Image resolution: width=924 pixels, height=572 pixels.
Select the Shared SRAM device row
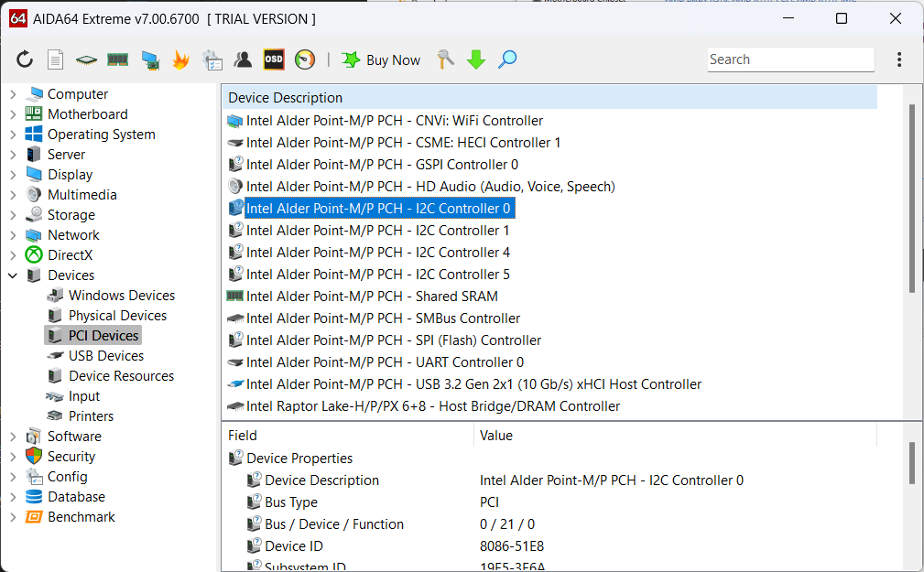(372, 297)
